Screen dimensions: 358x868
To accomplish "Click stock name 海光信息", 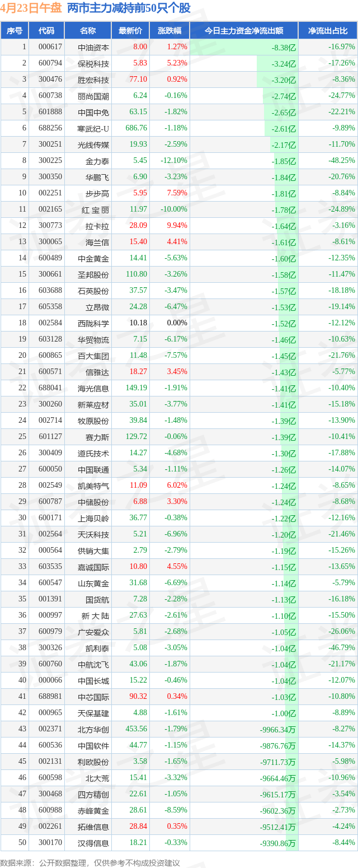I will click(x=93, y=388).
